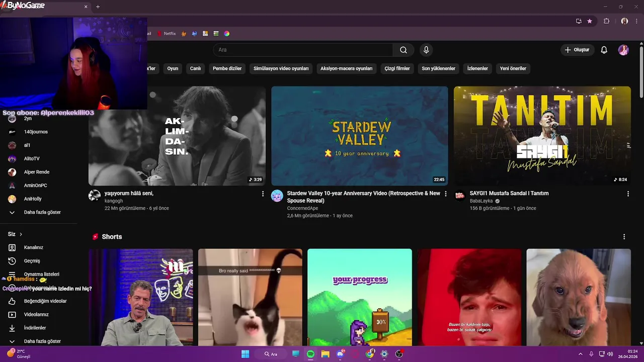Select the Pembe diziler chip
644x362 pixels.
point(227,68)
